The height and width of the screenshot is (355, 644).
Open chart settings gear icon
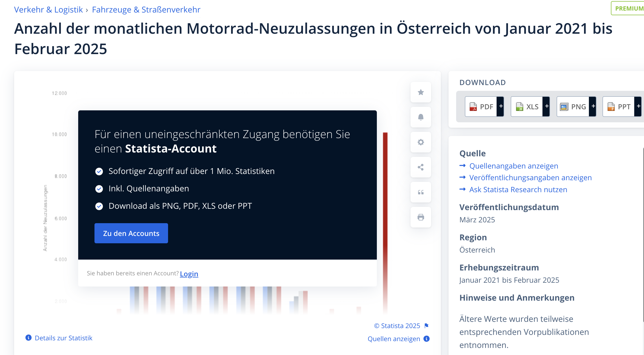(x=421, y=142)
